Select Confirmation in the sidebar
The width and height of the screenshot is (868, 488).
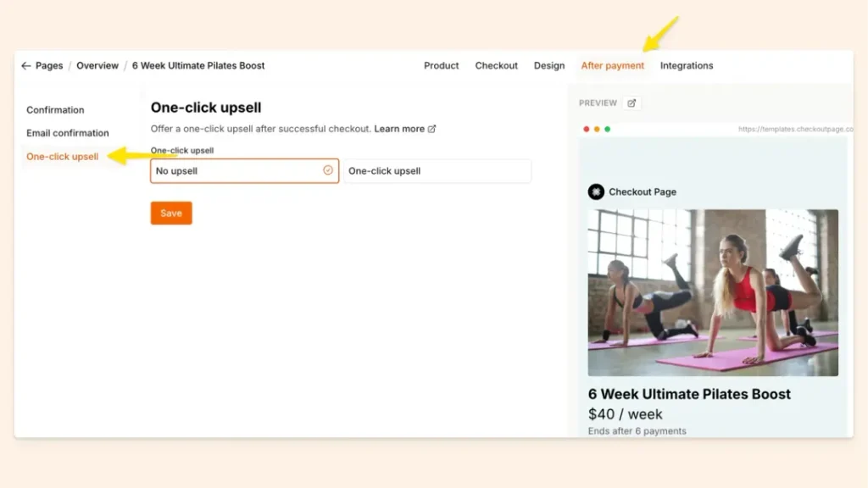click(x=55, y=109)
